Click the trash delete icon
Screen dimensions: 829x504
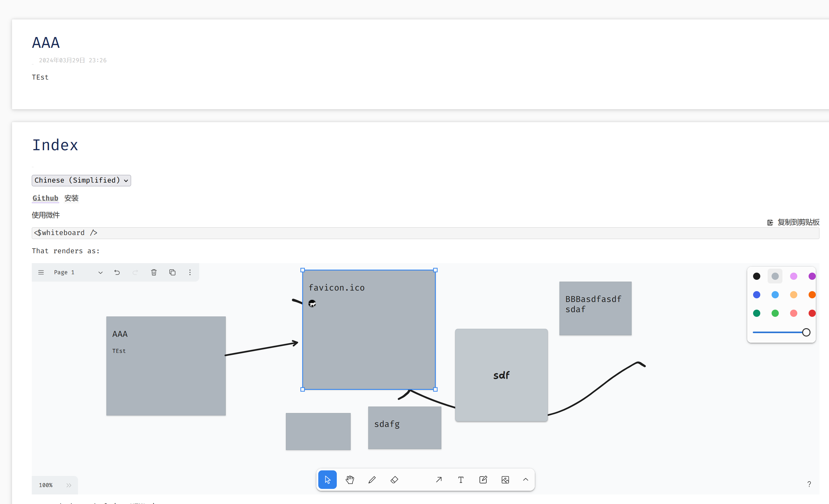[x=154, y=272]
